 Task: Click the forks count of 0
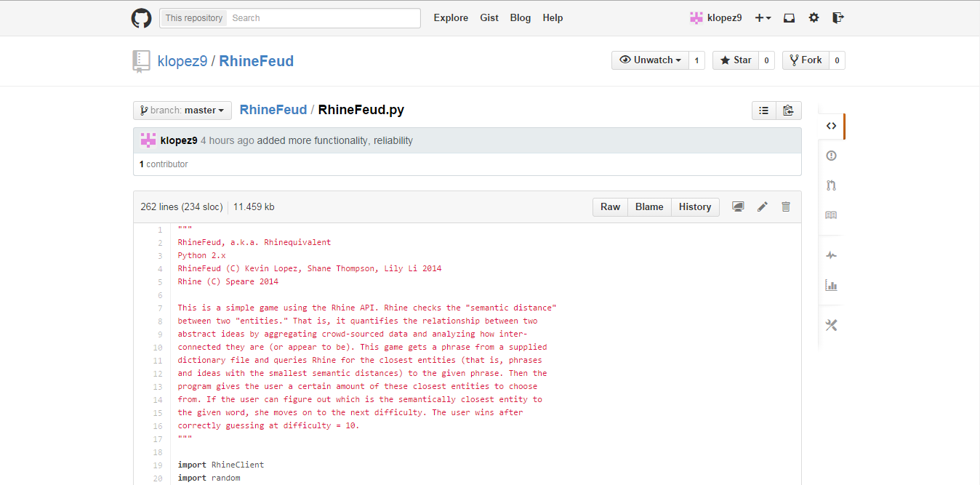click(x=837, y=60)
